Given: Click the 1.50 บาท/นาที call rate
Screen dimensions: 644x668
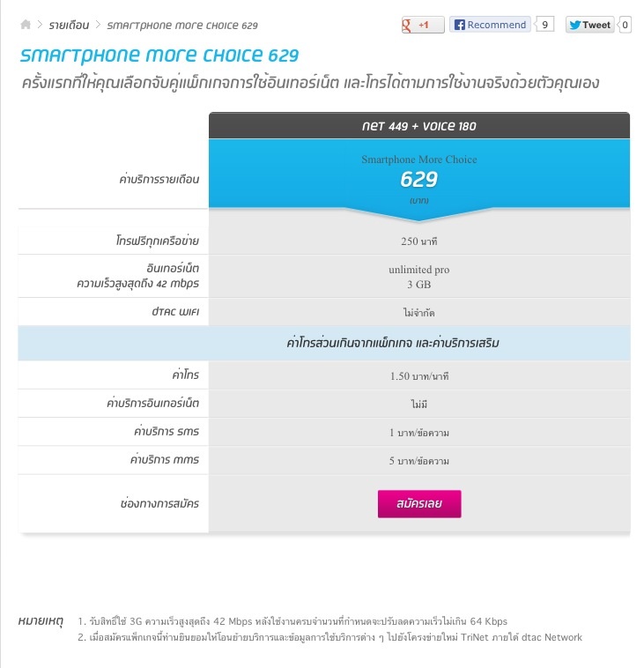Looking at the screenshot, I should [x=418, y=375].
